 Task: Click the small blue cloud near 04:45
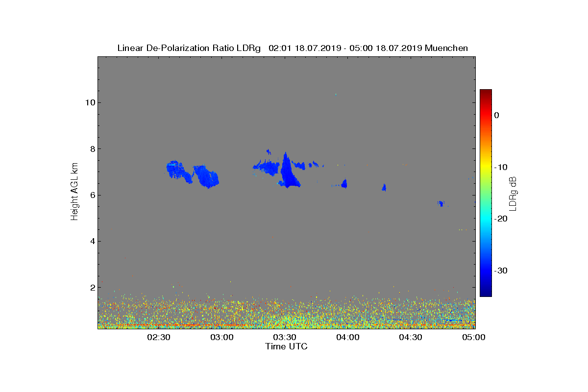[441, 203]
